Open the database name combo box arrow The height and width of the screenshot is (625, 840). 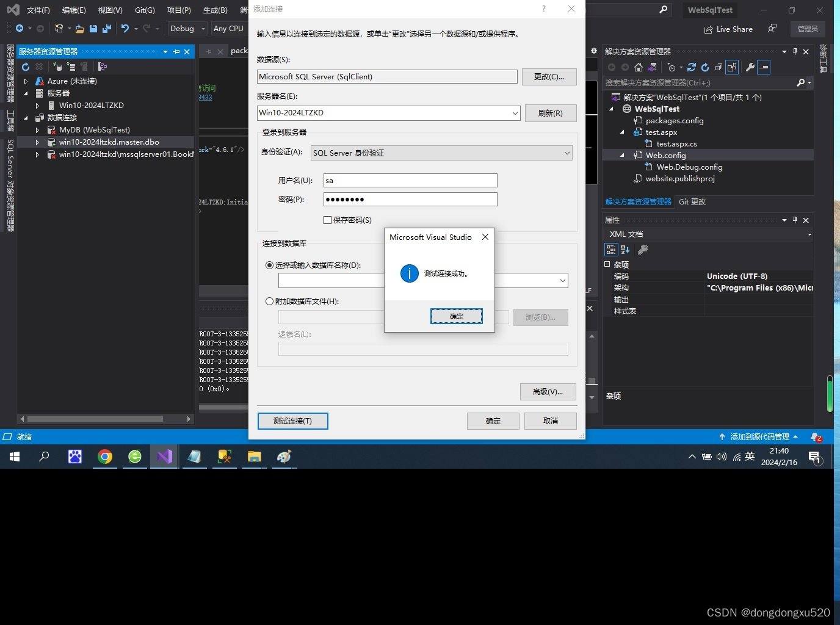coord(563,281)
